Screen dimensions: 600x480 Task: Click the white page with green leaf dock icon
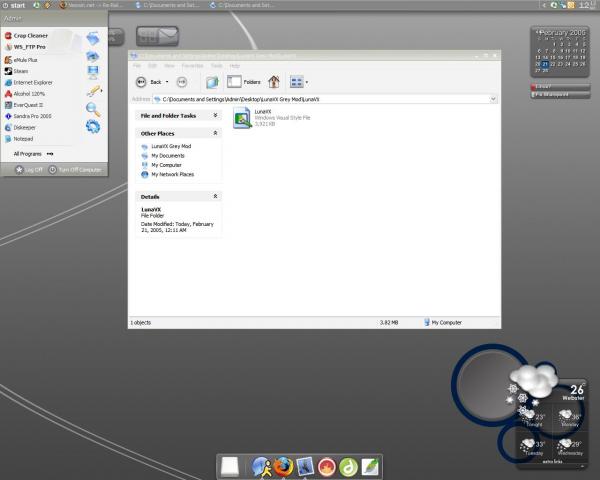pos(370,467)
